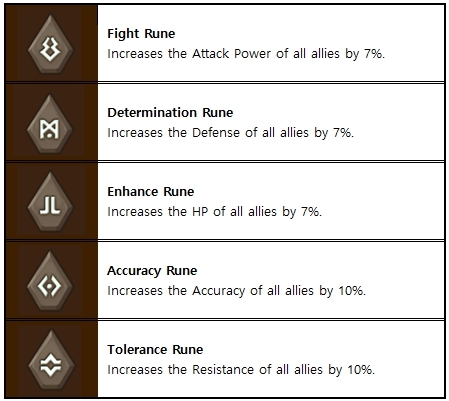Click the Fight Rune icon
This screenshot has width=449, height=401.
pos(50,45)
